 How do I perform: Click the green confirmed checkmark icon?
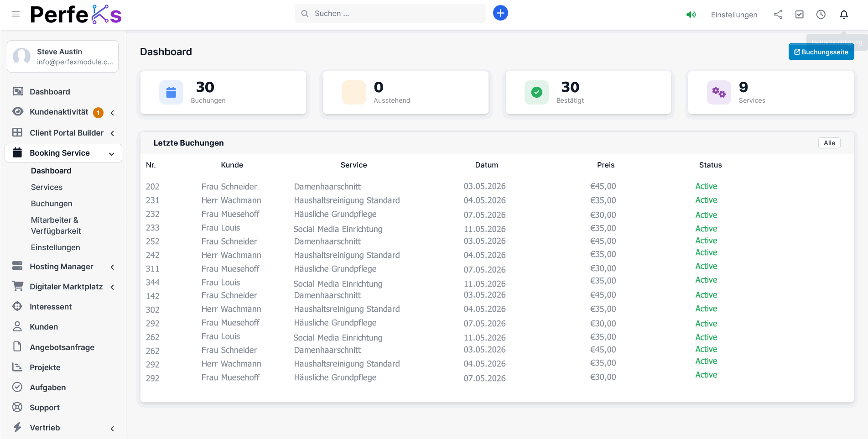point(536,92)
